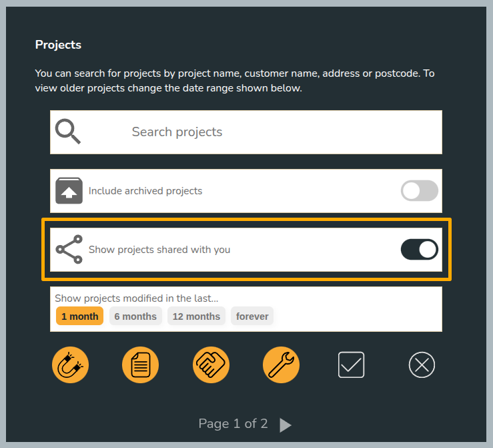This screenshot has height=448, width=493.
Task: Click the Include archived projects label
Action: (x=145, y=191)
